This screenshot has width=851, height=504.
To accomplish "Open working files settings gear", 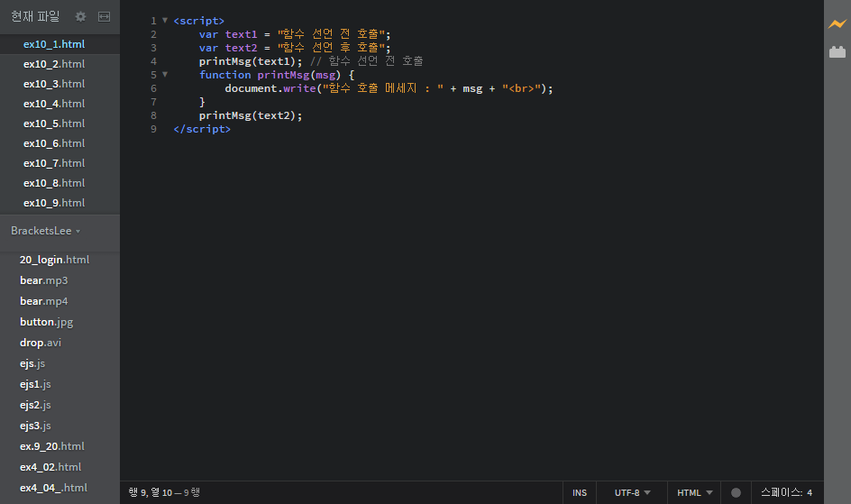I will pos(80,17).
